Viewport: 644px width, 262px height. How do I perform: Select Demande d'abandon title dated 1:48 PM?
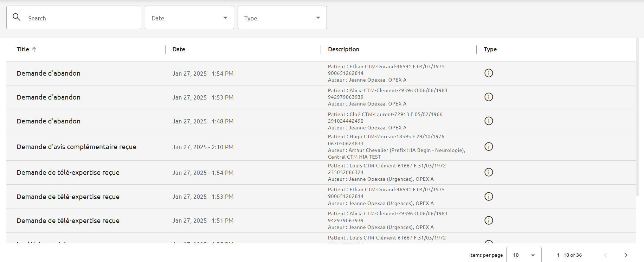(x=49, y=121)
